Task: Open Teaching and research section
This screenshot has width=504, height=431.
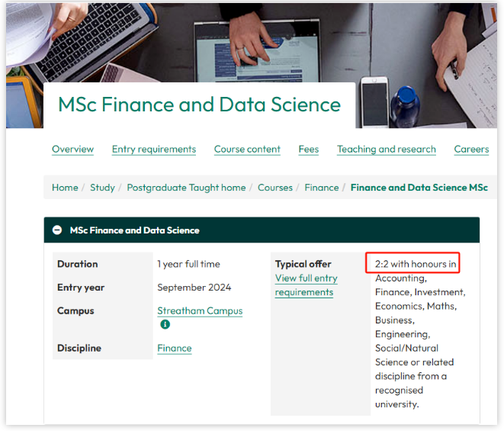Action: pos(387,150)
